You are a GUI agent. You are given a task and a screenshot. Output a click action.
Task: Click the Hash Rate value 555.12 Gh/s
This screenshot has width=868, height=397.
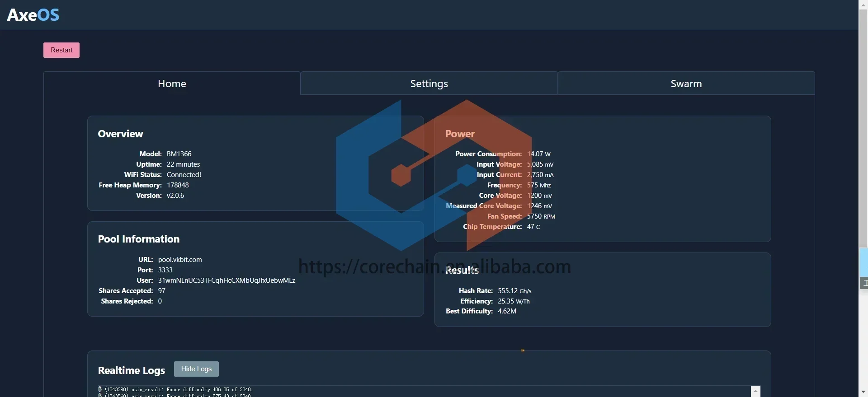click(514, 291)
